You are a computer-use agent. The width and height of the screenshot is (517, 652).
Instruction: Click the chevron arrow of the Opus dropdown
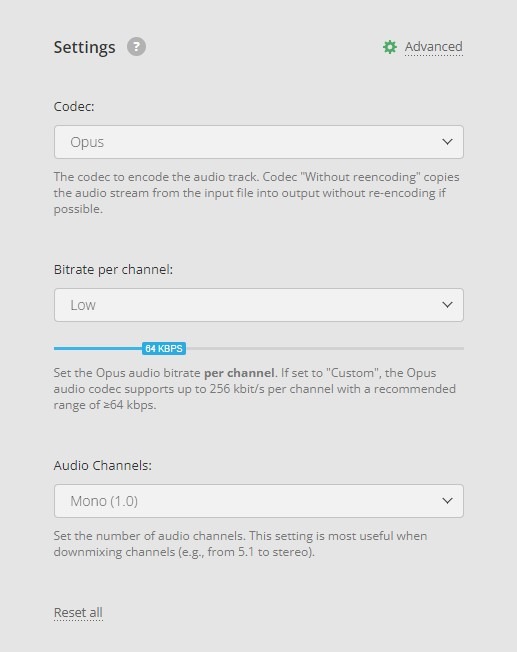(447, 142)
